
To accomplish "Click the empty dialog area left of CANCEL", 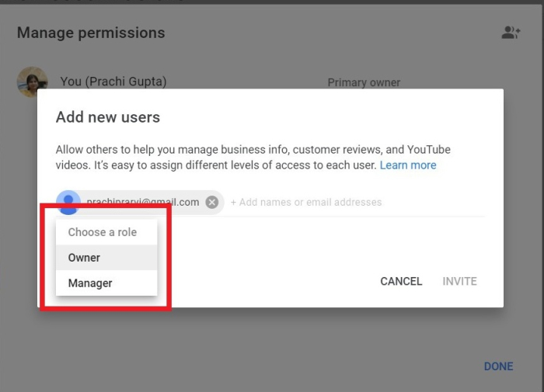I will point(272,281).
